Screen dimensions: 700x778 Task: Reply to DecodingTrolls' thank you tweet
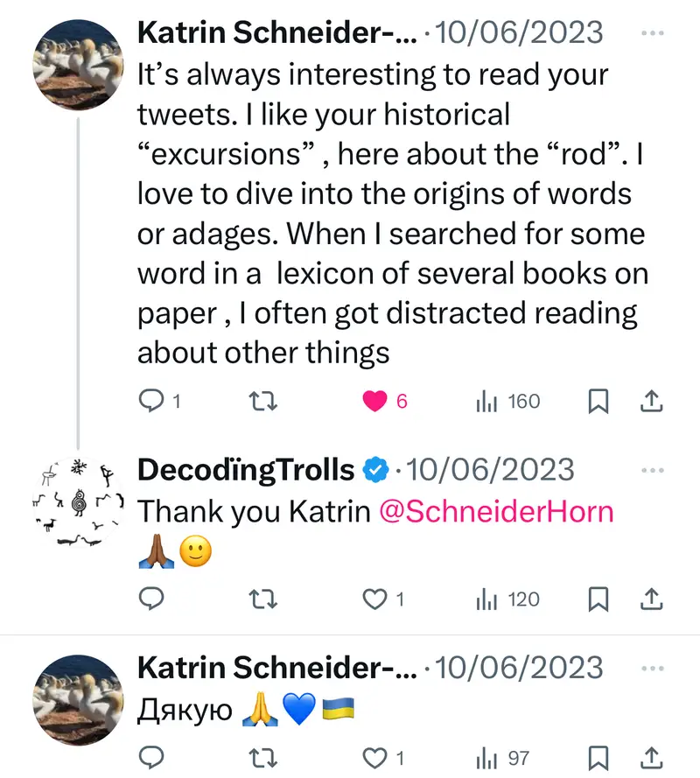tap(153, 599)
